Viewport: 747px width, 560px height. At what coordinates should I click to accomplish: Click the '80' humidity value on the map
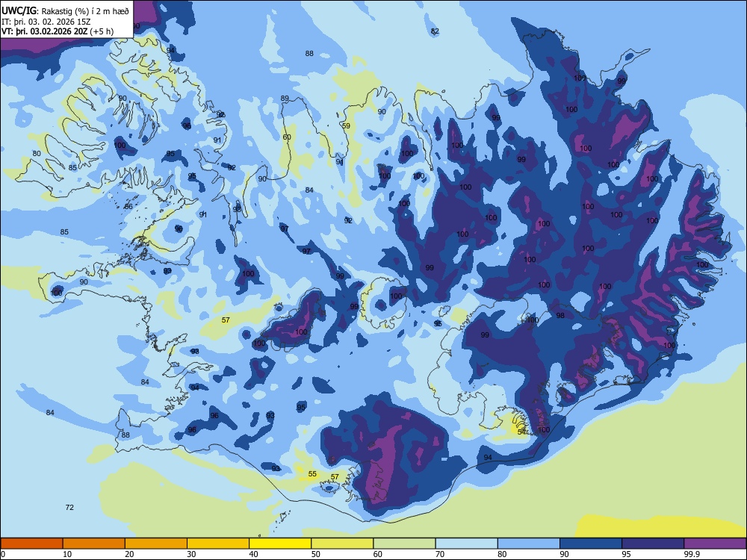[x=37, y=153]
